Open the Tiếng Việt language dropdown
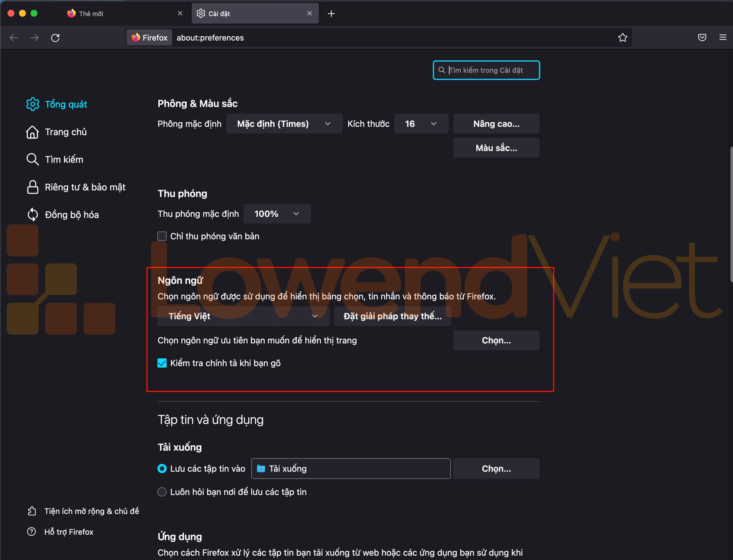The image size is (733, 560). (243, 316)
